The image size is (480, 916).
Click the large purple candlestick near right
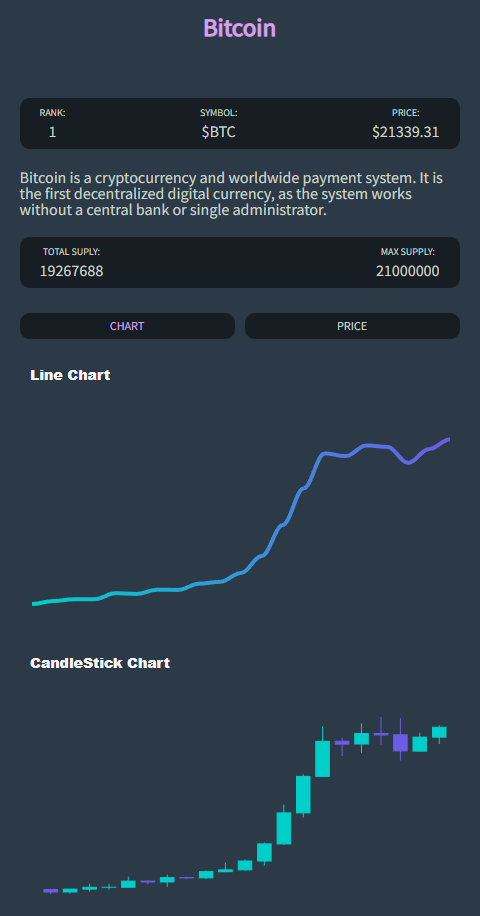tap(401, 742)
